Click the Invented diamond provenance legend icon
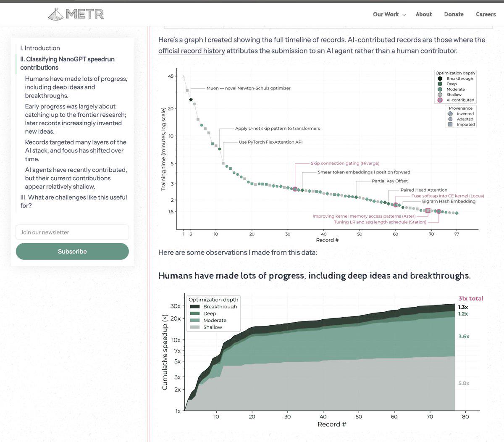 pyautogui.click(x=450, y=114)
